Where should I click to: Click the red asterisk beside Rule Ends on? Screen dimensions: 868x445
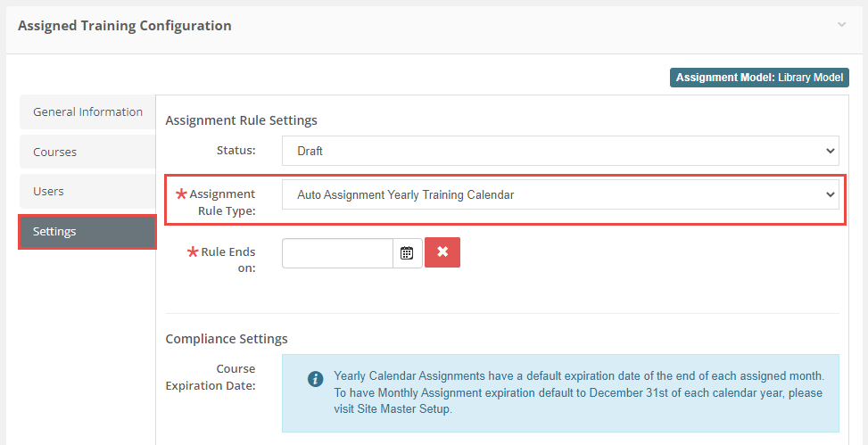click(193, 252)
